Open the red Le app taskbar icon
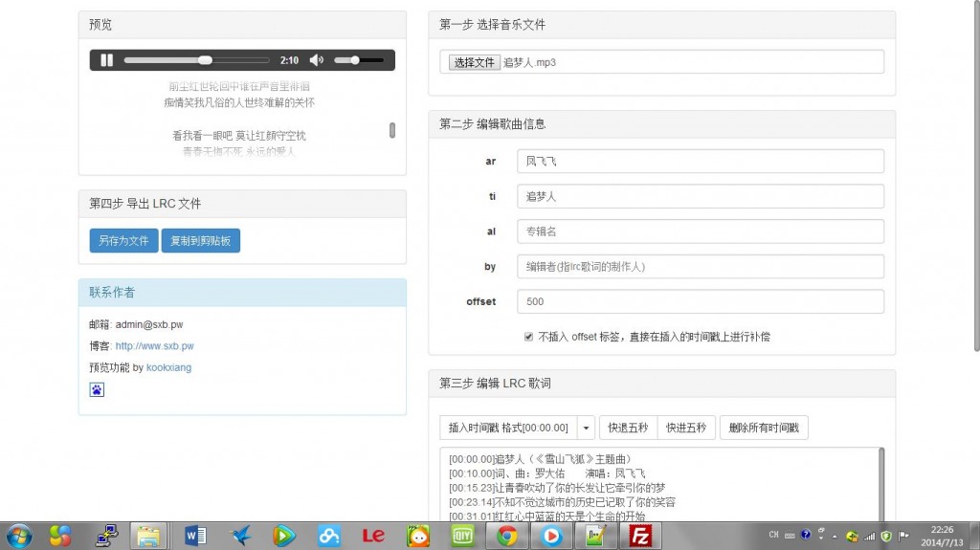Viewport: 980px width, 550px height. pyautogui.click(x=373, y=536)
